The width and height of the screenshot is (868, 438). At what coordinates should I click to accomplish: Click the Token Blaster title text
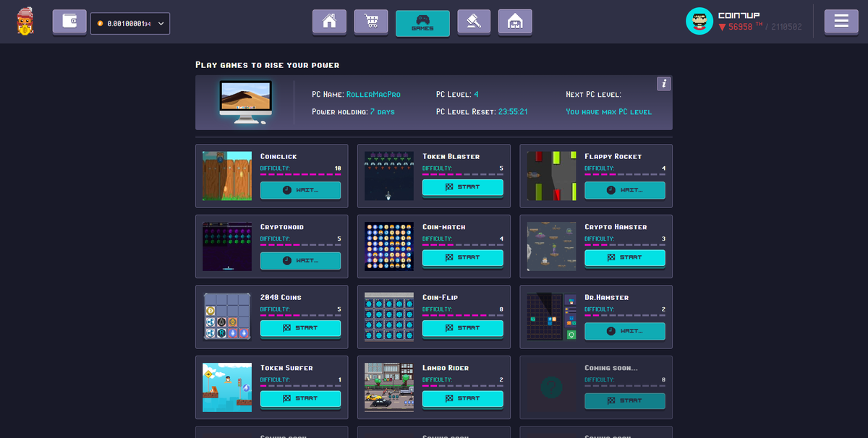(451, 156)
